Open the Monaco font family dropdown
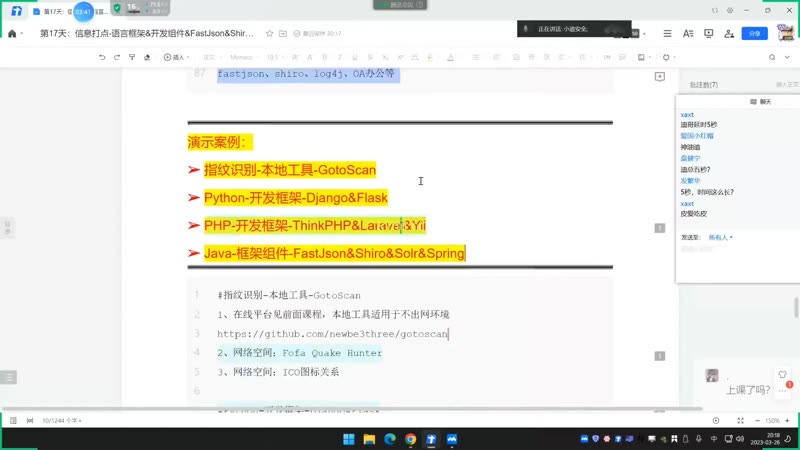Screen dimensions: 800x450 [x=243, y=57]
